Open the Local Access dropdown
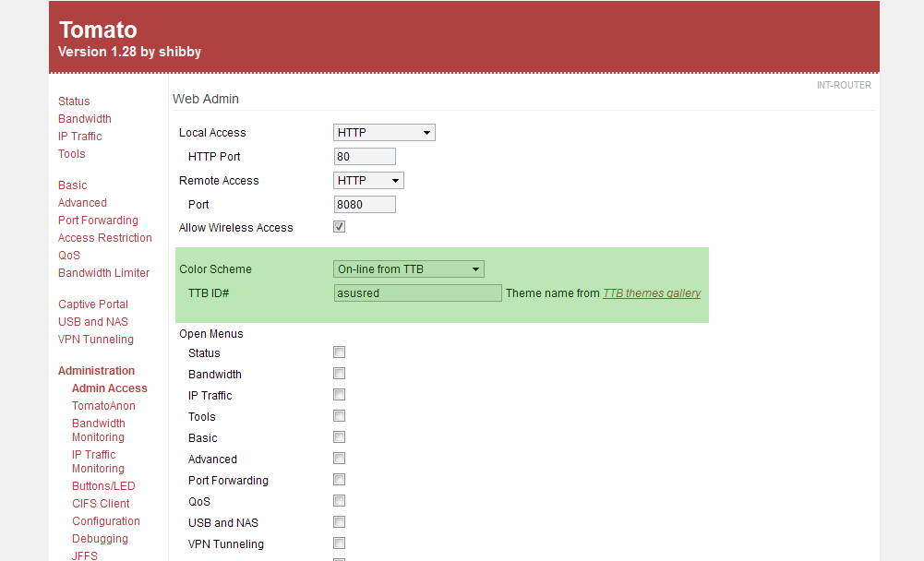 click(384, 133)
